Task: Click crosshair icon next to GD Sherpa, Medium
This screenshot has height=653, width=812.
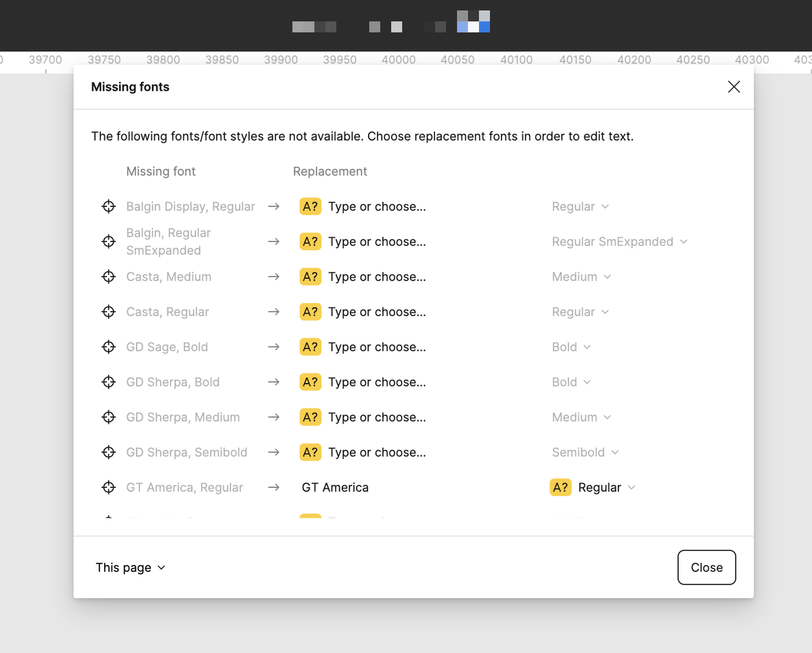Action: point(108,418)
